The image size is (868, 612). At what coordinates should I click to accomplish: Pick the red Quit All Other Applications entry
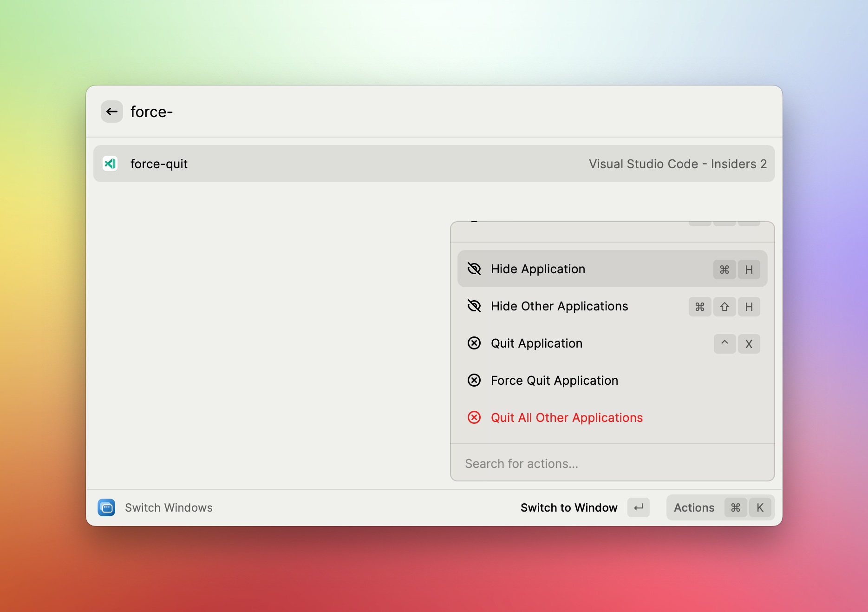(x=612, y=418)
